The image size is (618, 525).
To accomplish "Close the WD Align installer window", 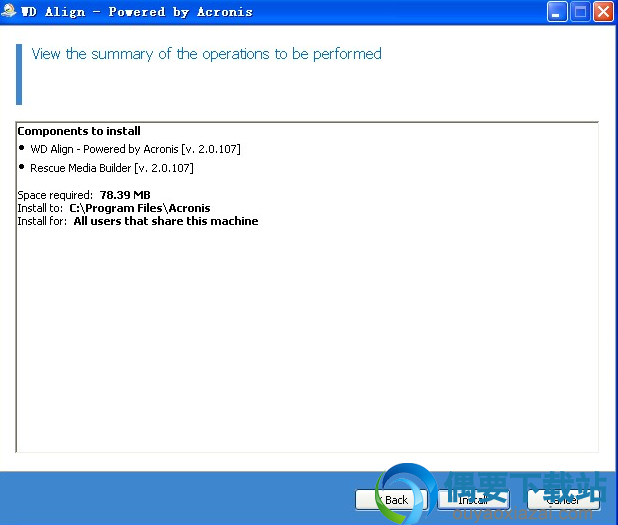I will (603, 12).
